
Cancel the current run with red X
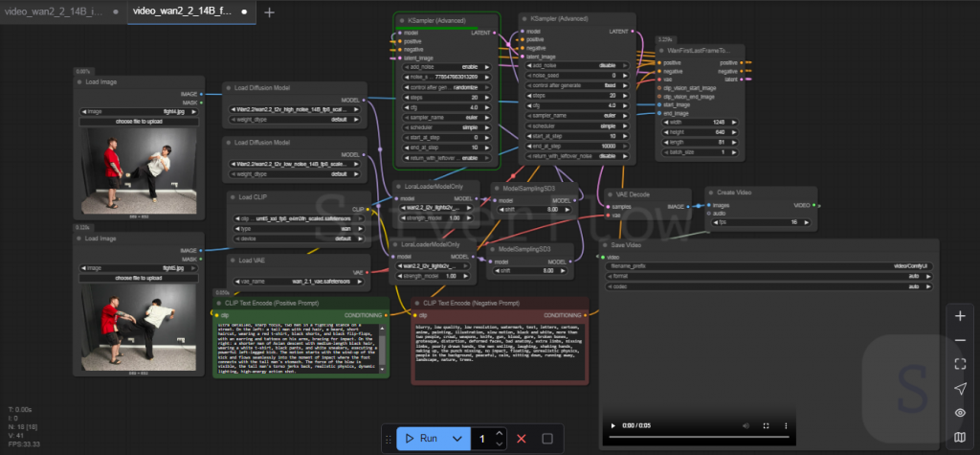click(522, 439)
